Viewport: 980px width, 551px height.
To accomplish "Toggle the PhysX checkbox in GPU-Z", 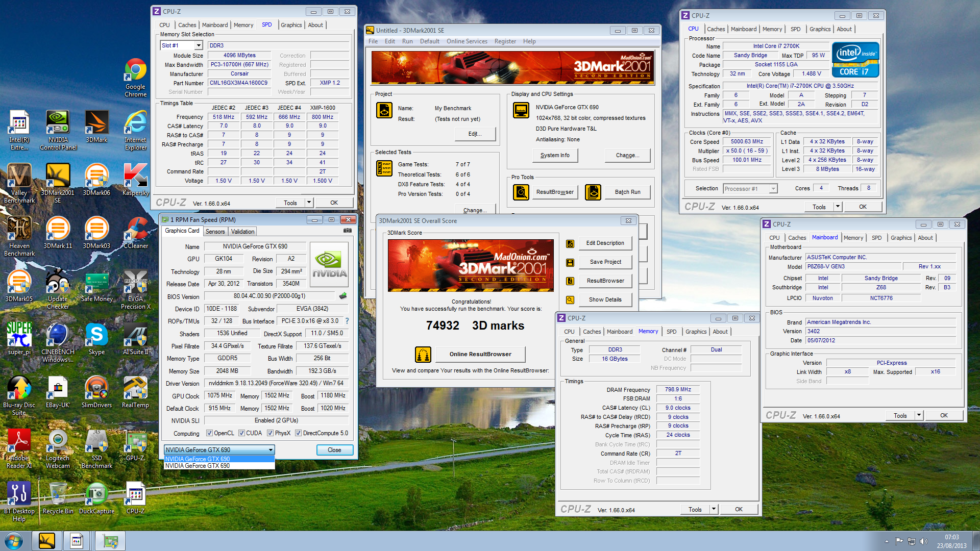I will (x=270, y=433).
